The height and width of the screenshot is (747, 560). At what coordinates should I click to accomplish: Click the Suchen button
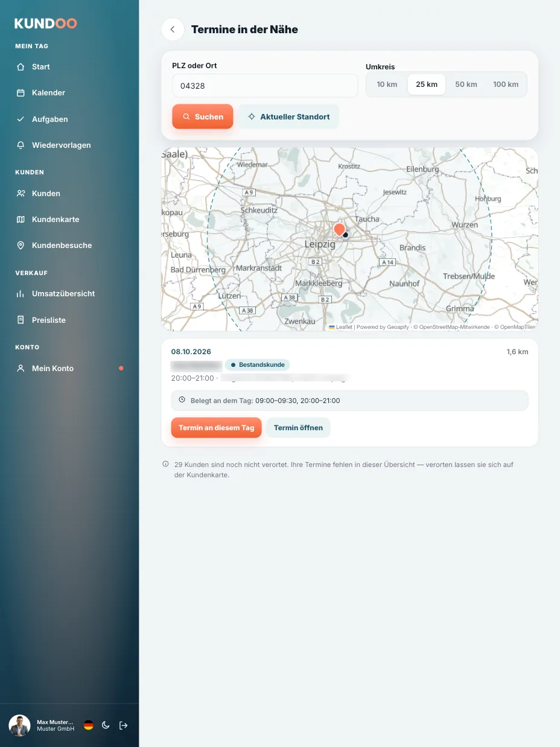(x=203, y=117)
